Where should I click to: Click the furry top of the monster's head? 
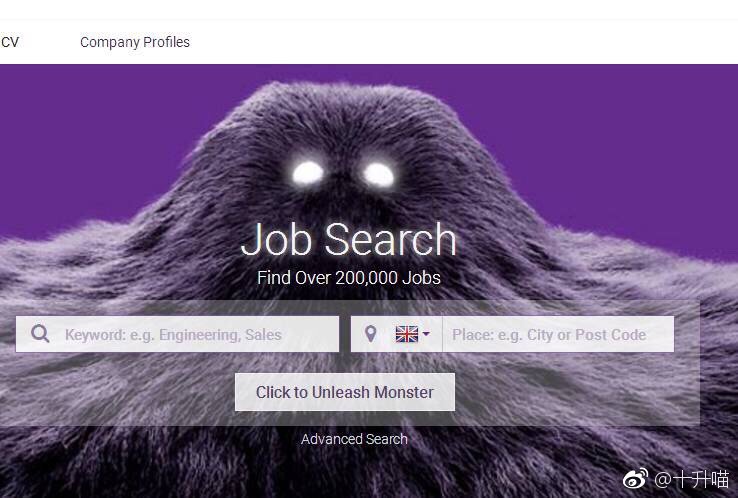[x=346, y=108]
